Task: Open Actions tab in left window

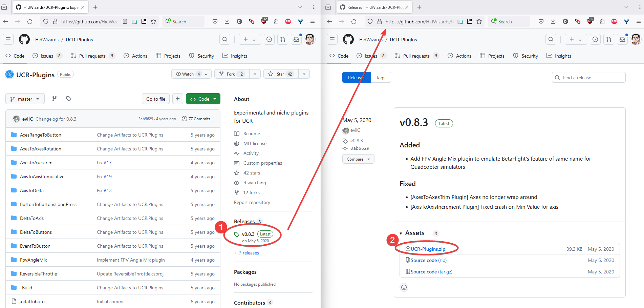Action: coord(135,56)
